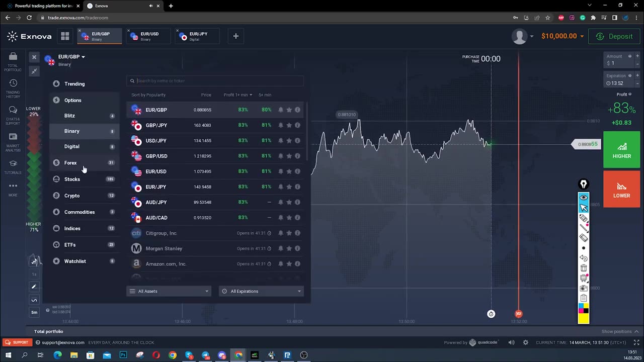
Task: Click the trash bin in annotation toolbar
Action: (584, 268)
